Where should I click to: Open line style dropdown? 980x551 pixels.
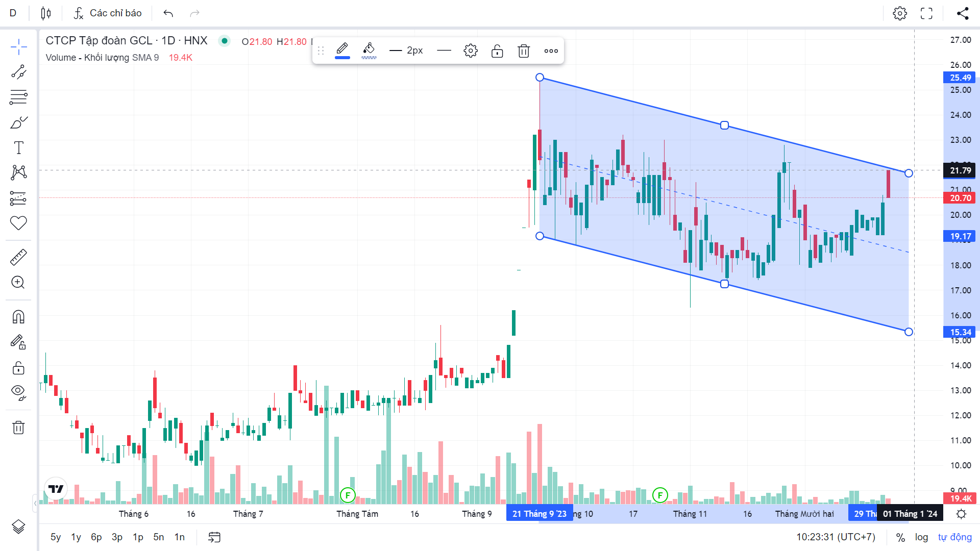click(444, 51)
